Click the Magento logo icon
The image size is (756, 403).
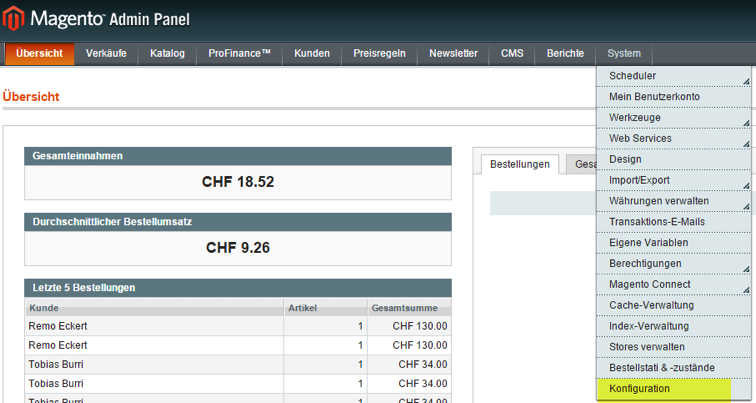point(17,19)
